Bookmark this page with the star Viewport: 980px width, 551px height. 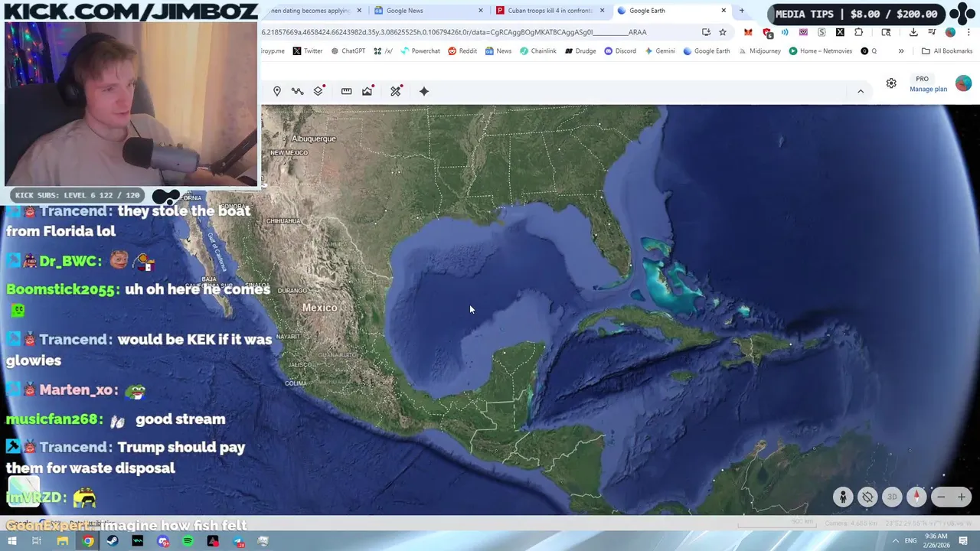click(722, 32)
